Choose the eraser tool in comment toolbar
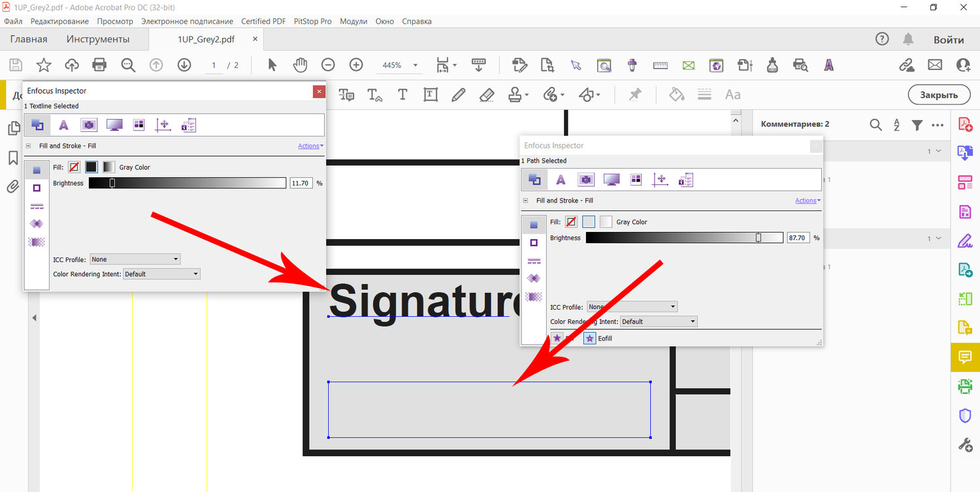980x492 pixels. 487,95
